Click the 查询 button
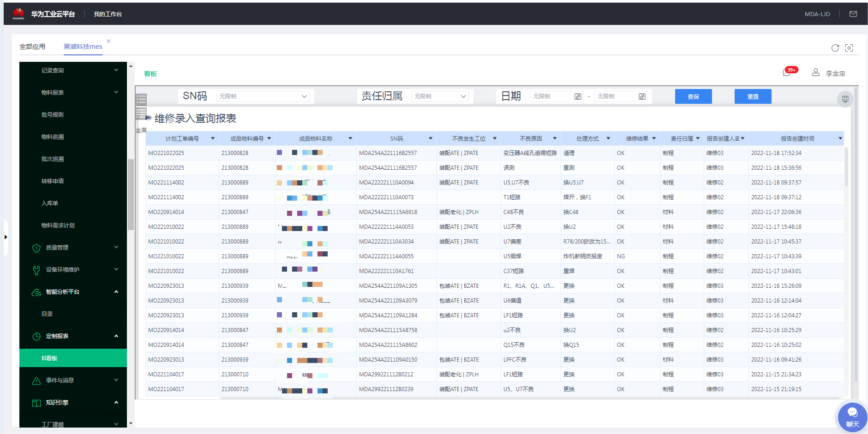 coord(693,96)
